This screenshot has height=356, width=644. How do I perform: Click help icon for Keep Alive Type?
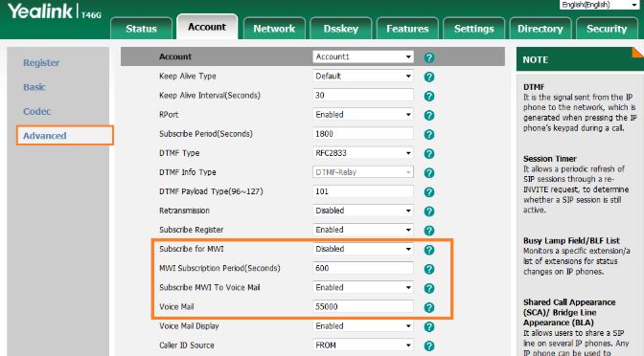(428, 77)
